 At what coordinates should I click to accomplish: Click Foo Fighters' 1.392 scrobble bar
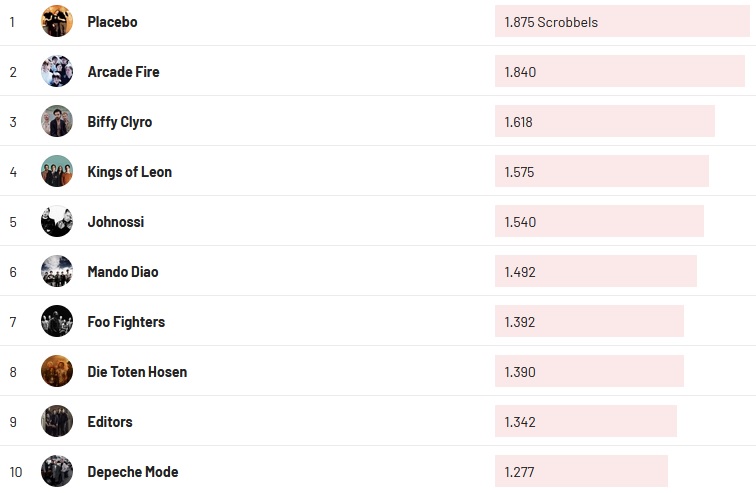pos(589,322)
